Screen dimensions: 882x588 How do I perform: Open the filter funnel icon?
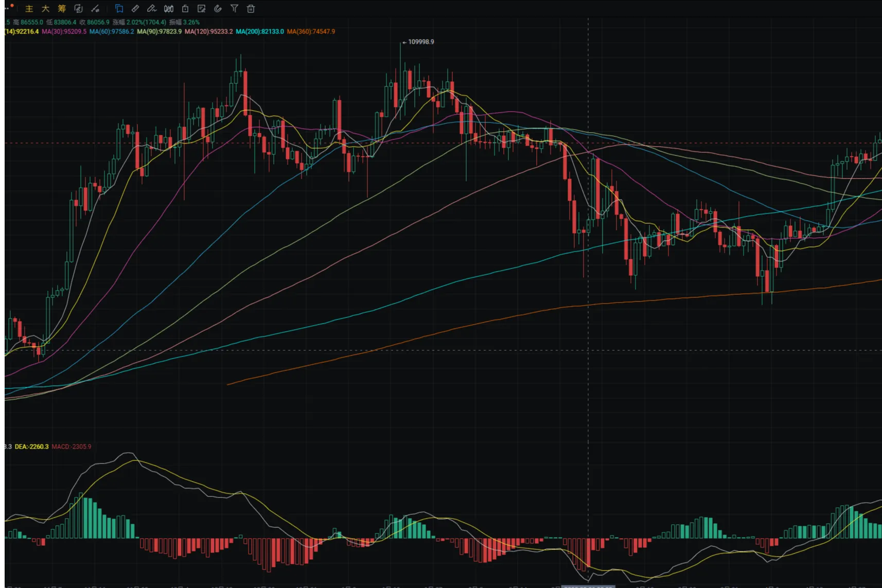[x=235, y=9]
